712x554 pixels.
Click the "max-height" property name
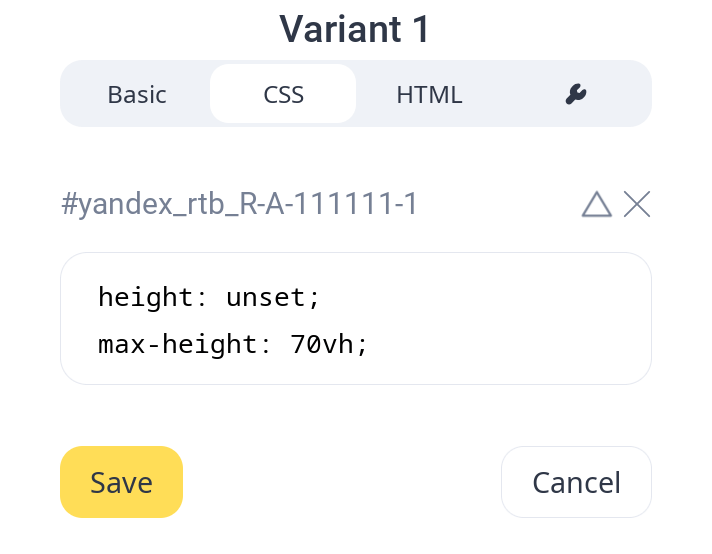tap(177, 345)
